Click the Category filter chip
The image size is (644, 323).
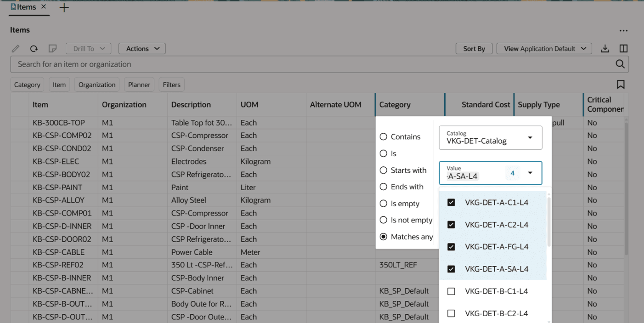tap(27, 85)
